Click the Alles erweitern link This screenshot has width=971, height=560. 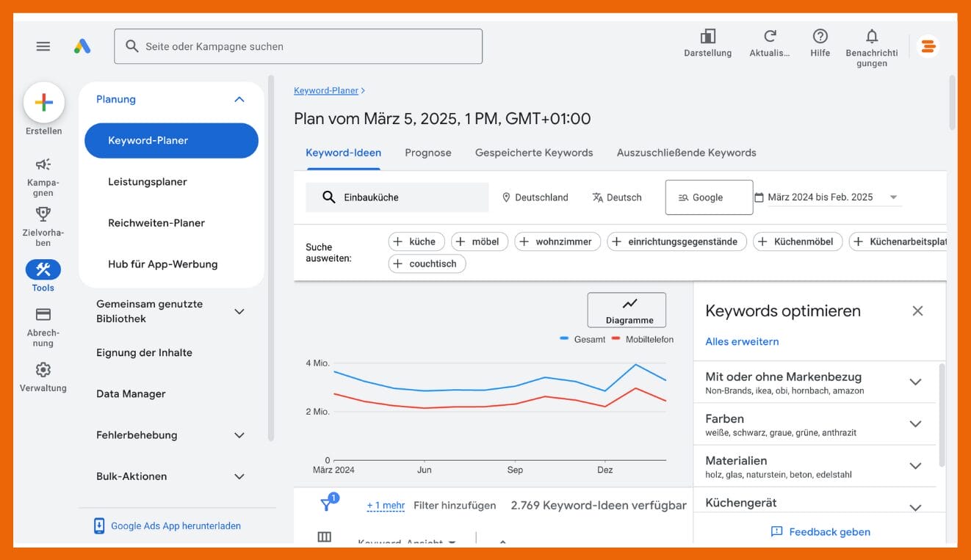(742, 341)
